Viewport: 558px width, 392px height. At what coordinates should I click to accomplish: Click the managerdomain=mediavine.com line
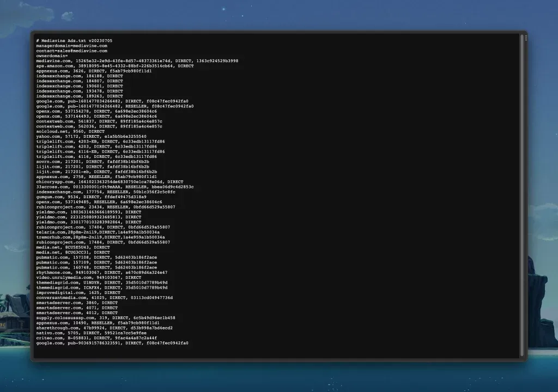[x=71, y=46]
